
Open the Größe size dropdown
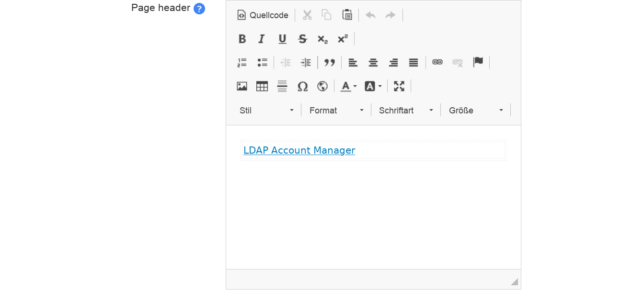tap(475, 111)
